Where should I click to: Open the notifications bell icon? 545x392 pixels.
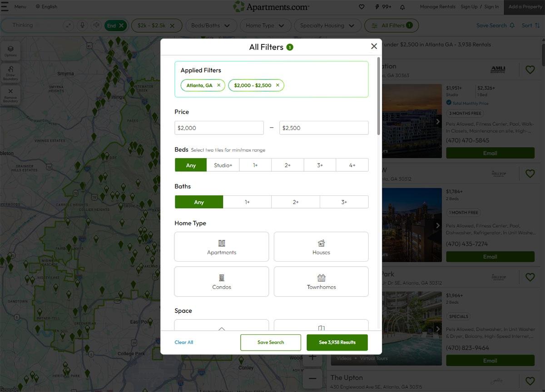(402, 7)
